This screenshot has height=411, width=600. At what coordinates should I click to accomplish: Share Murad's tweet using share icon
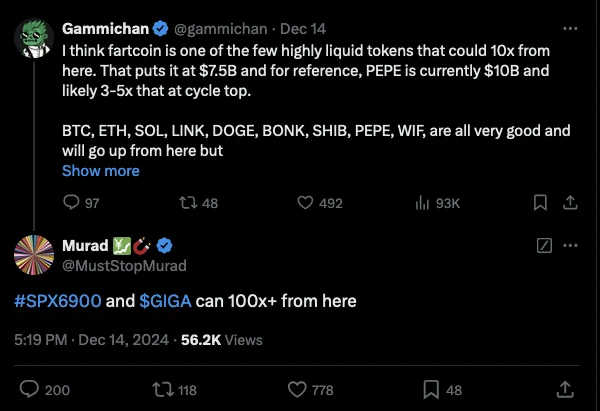[565, 390]
